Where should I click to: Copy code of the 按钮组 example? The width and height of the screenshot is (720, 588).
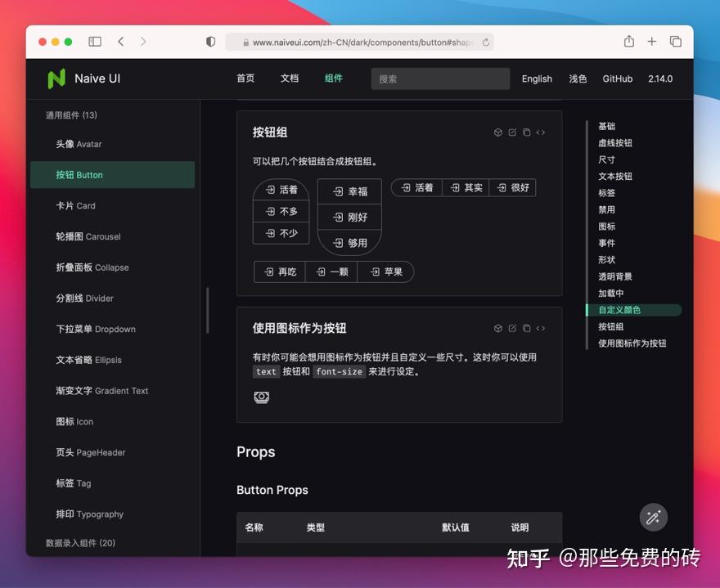pyautogui.click(x=526, y=132)
